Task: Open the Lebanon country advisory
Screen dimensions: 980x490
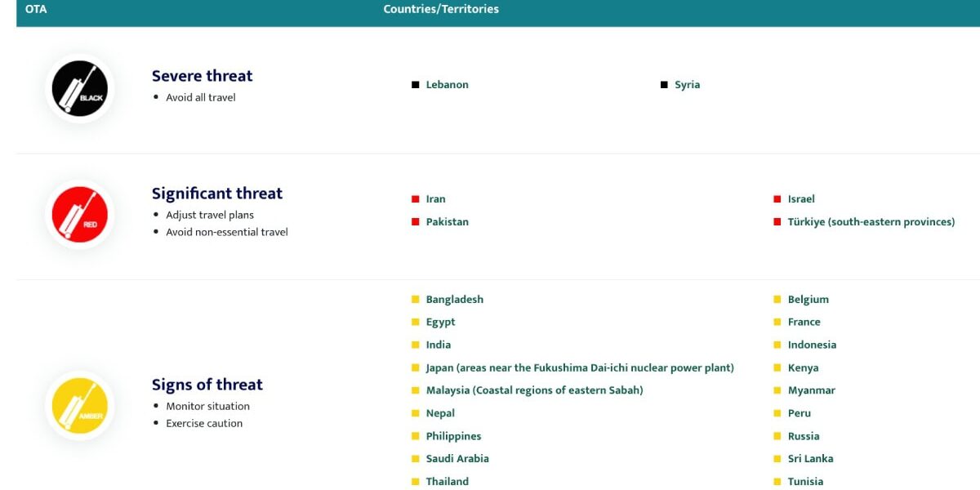Action: click(x=447, y=84)
